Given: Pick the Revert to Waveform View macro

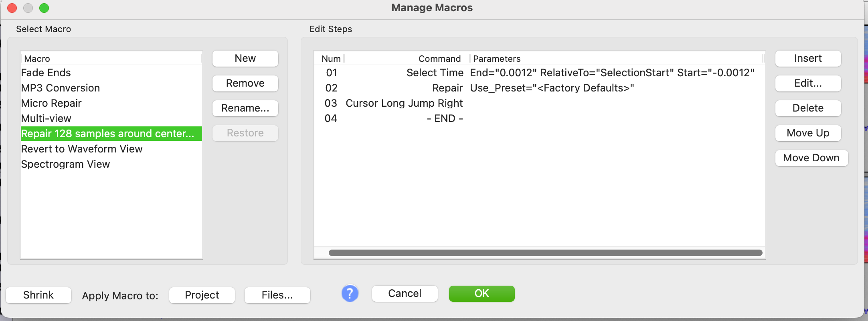Looking at the screenshot, I should pyautogui.click(x=82, y=149).
